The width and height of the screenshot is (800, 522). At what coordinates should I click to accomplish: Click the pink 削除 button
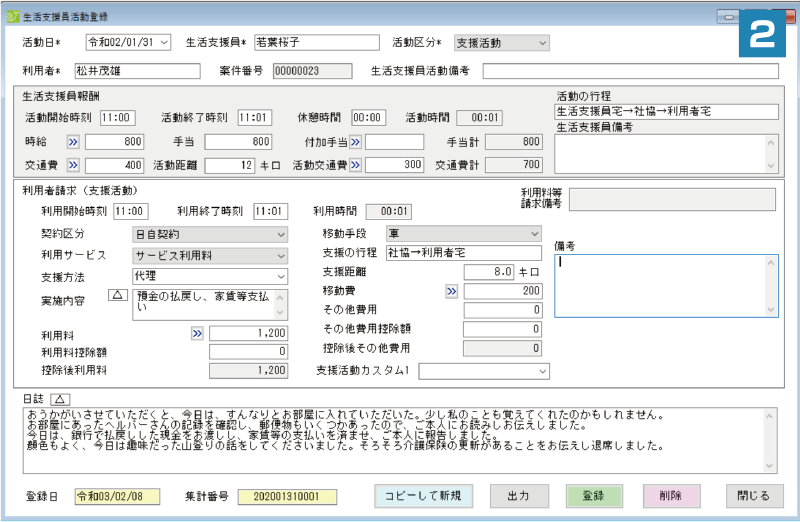tap(672, 495)
